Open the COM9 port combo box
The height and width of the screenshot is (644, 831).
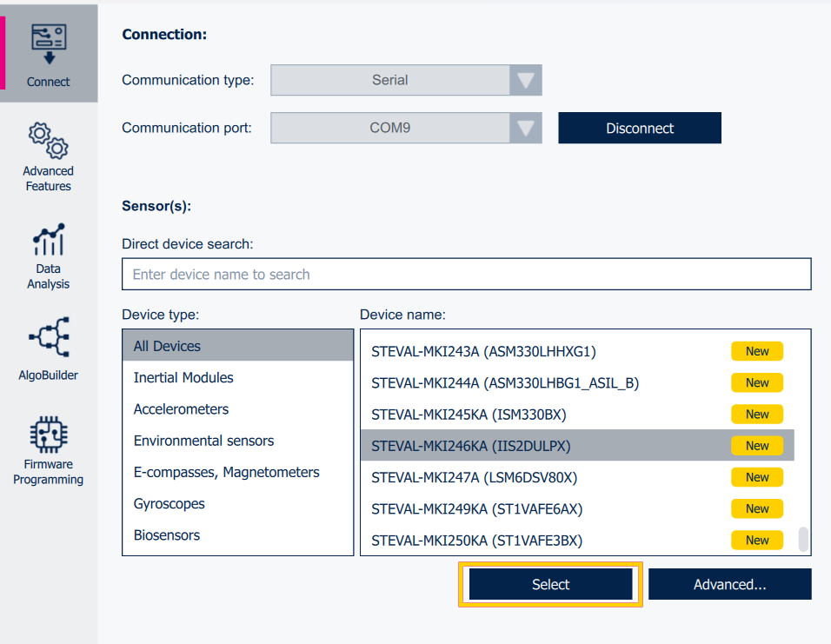pyautogui.click(x=390, y=128)
